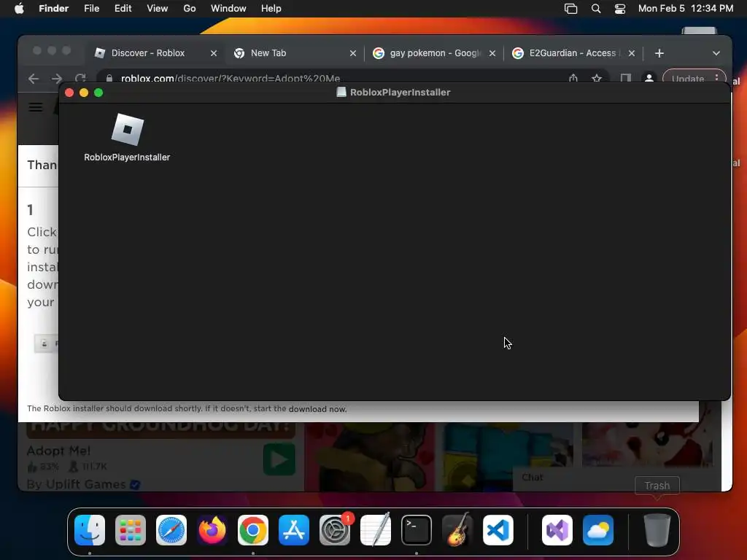Click the Stage Manager icon in the menu bar

[570, 9]
